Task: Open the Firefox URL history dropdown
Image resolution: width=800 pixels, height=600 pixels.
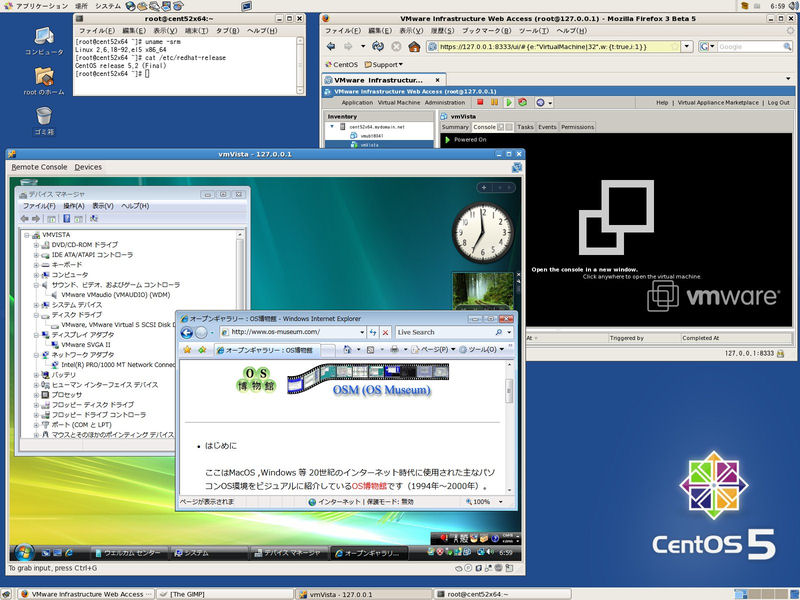Action: point(687,47)
